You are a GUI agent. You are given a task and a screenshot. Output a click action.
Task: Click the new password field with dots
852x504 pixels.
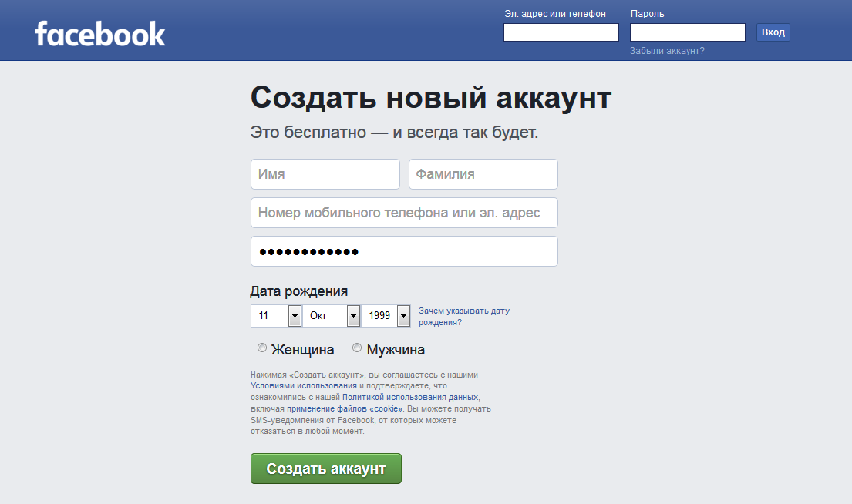pyautogui.click(x=404, y=251)
